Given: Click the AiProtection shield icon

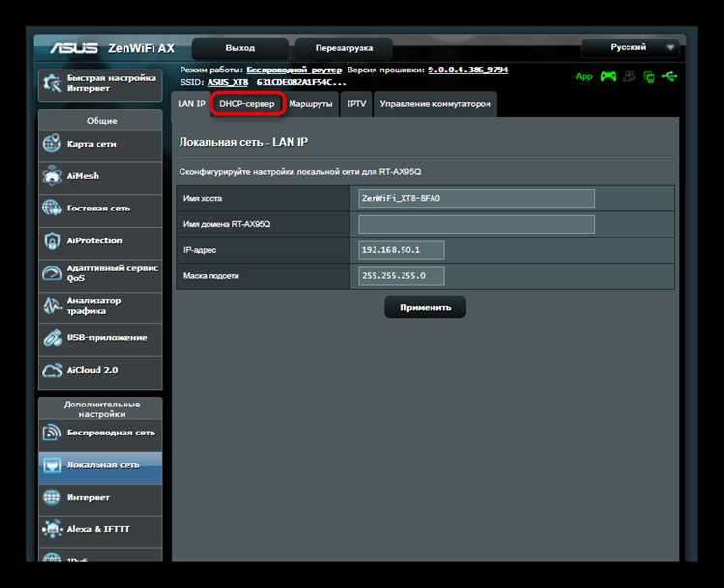Looking at the screenshot, I should point(52,240).
